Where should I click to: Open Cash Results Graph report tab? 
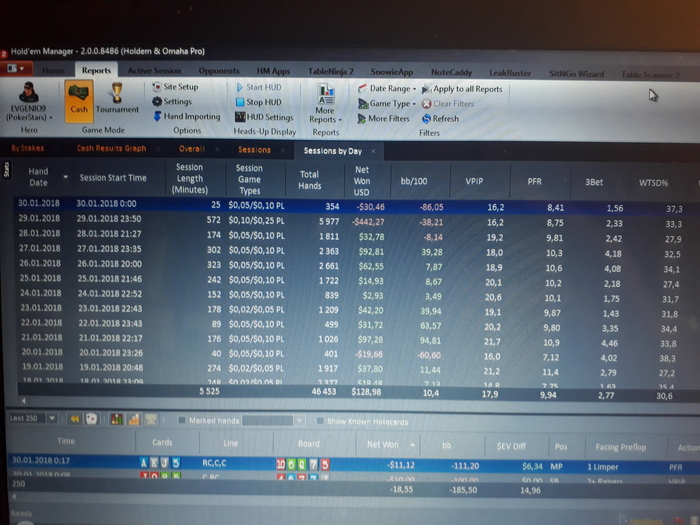click(x=111, y=148)
